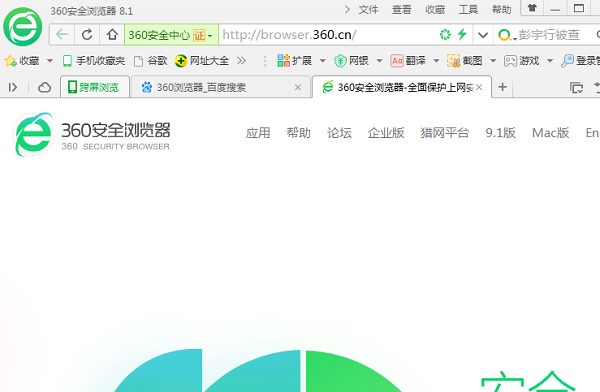Click the skin shirt icon
600x392 pixels.
click(x=532, y=8)
